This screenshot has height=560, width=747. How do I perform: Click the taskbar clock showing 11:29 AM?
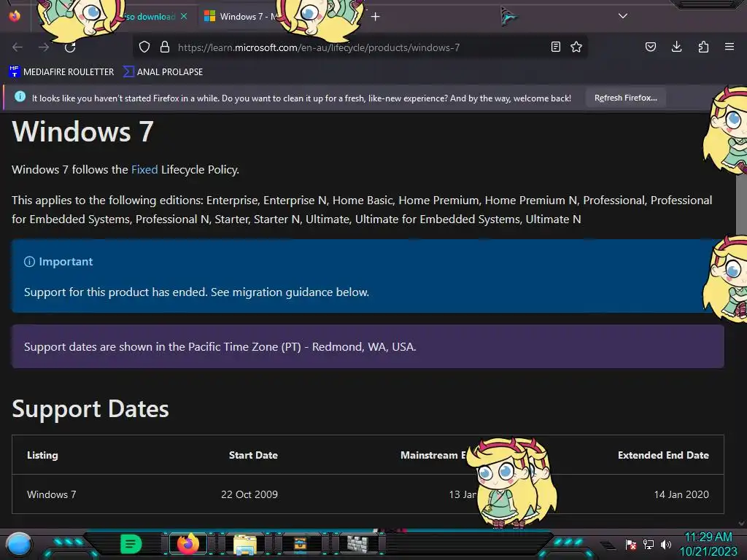pyautogui.click(x=708, y=544)
